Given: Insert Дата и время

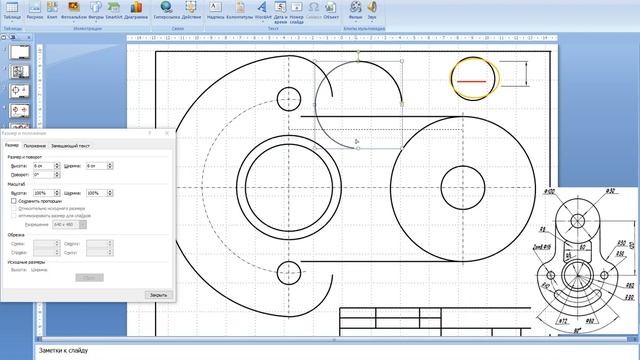Looking at the screenshot, I should pyautogui.click(x=280, y=12).
